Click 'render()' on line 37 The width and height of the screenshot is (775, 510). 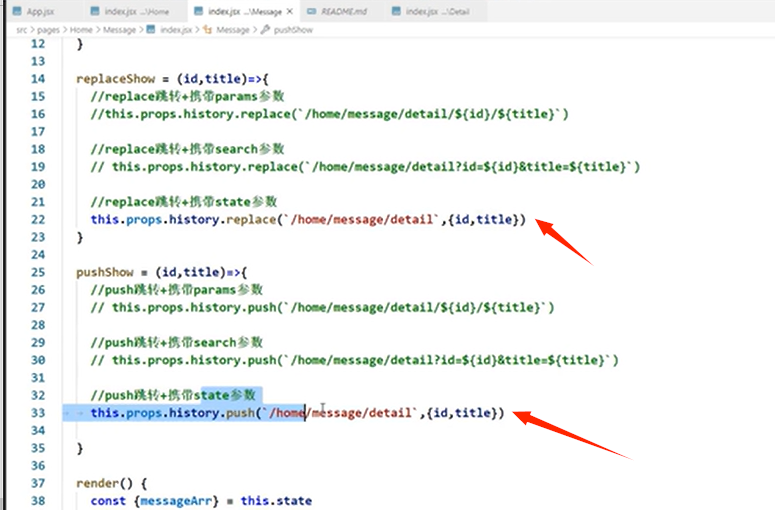(x=105, y=483)
